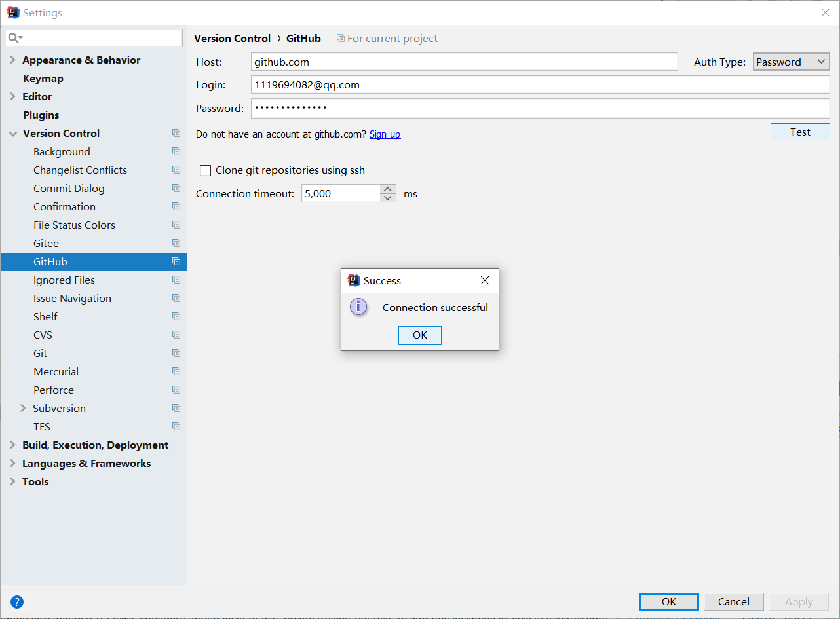Open the Auth Type dropdown

791,61
